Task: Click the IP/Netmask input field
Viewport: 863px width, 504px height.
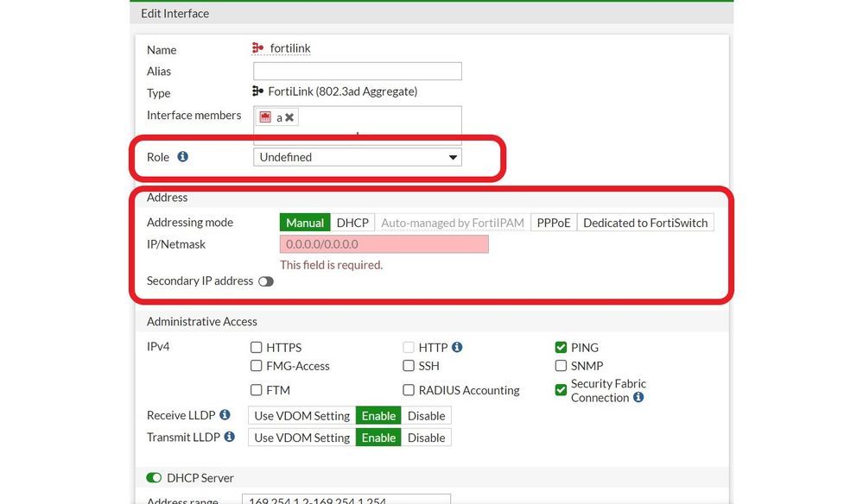Action: (384, 244)
